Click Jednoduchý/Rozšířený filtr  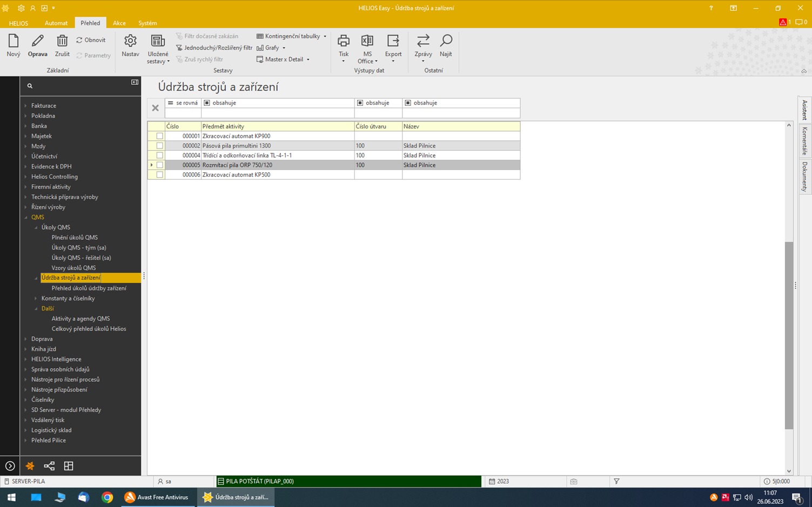coord(214,48)
